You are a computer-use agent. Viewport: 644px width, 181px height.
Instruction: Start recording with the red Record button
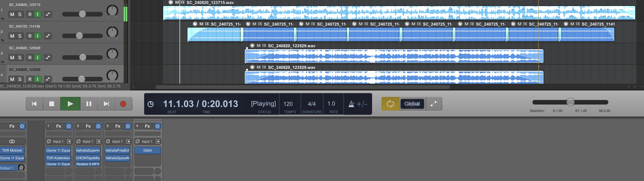point(123,104)
